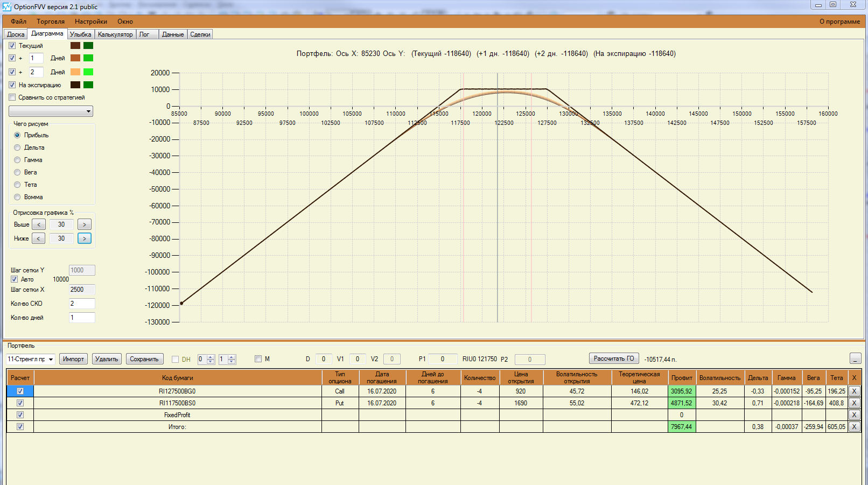Enable Сравнить со стратегией checkbox

coord(12,97)
